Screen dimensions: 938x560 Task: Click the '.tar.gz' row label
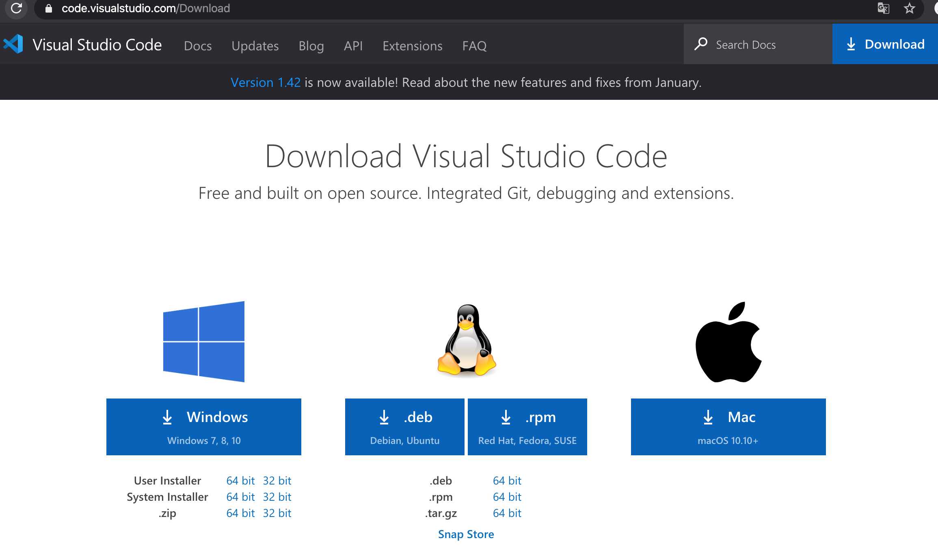pyautogui.click(x=441, y=513)
